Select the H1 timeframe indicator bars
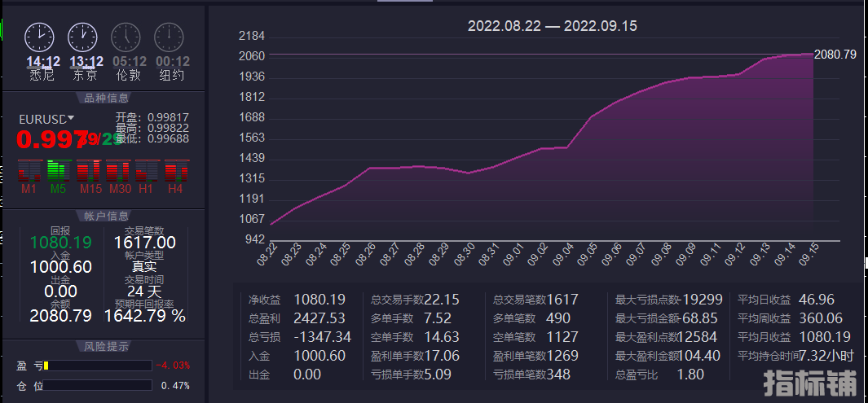 point(148,171)
